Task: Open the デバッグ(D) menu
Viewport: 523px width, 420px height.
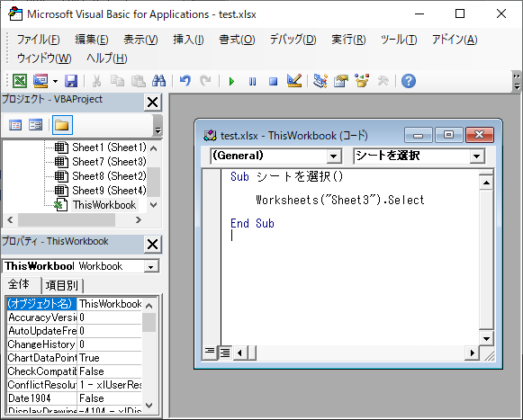Action: click(293, 40)
